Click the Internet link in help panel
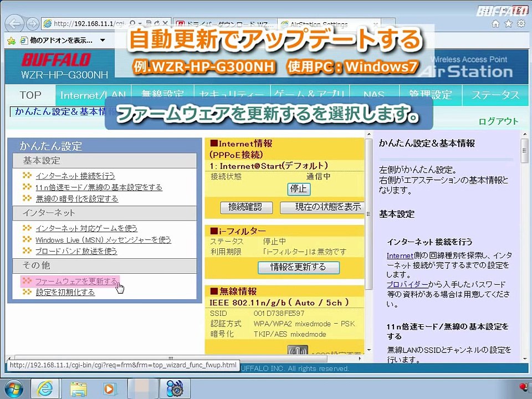Viewport: 532px width, 399px height. tap(400, 256)
